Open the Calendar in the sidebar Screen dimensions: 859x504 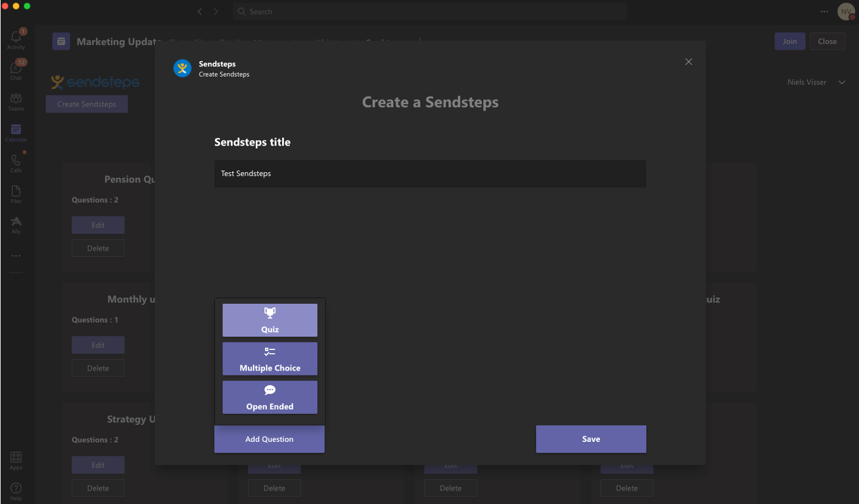tap(16, 130)
